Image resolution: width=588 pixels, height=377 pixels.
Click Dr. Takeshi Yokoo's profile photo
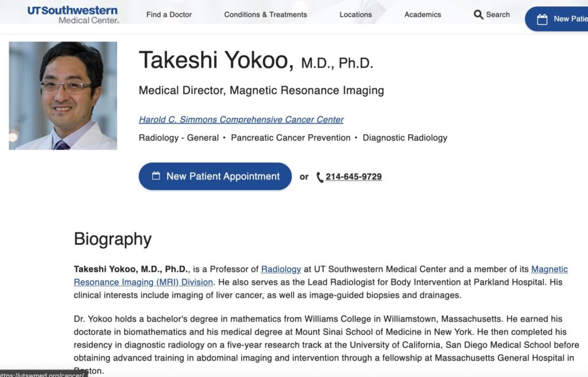point(63,95)
